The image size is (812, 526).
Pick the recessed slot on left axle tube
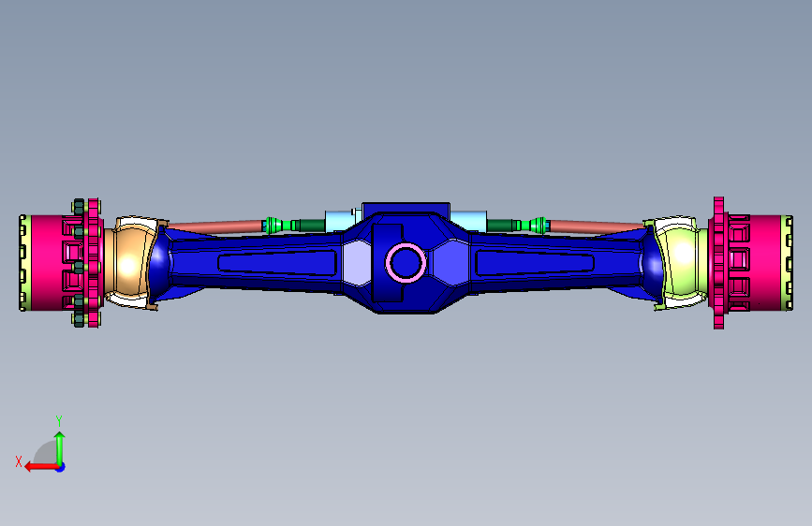(277, 262)
